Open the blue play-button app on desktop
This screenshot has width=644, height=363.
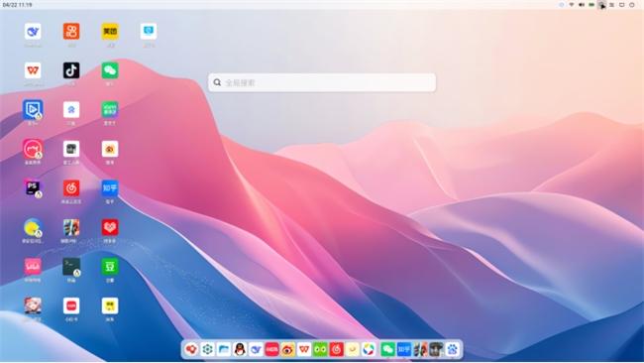pyautogui.click(x=33, y=110)
